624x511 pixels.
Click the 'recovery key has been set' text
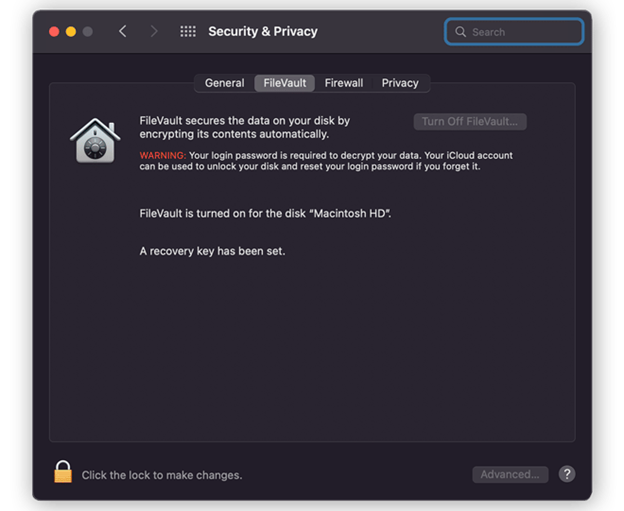pos(212,251)
